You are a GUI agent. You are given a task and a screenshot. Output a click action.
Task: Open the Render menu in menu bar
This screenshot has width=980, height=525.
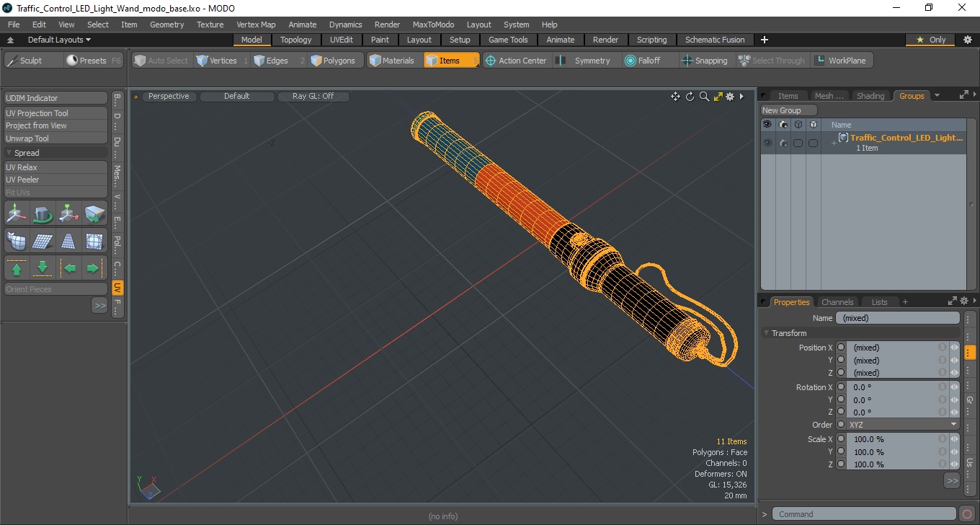[387, 25]
